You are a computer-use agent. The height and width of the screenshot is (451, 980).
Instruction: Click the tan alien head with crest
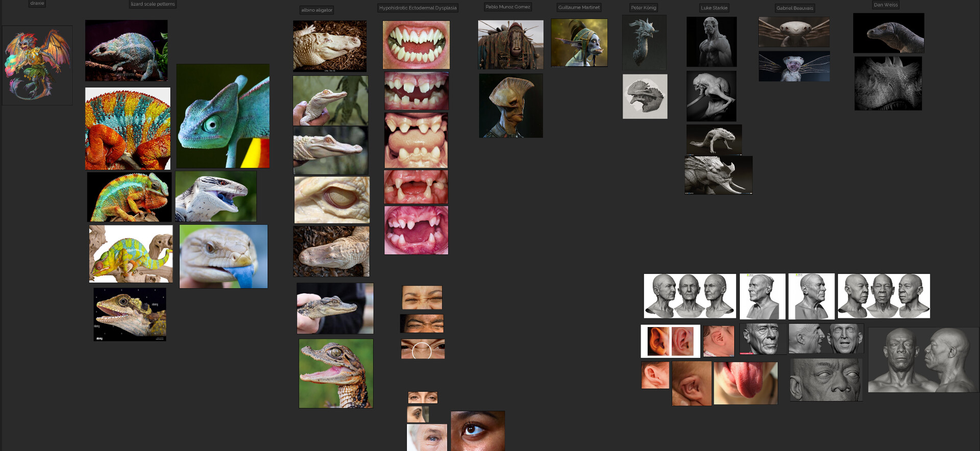[x=511, y=106]
